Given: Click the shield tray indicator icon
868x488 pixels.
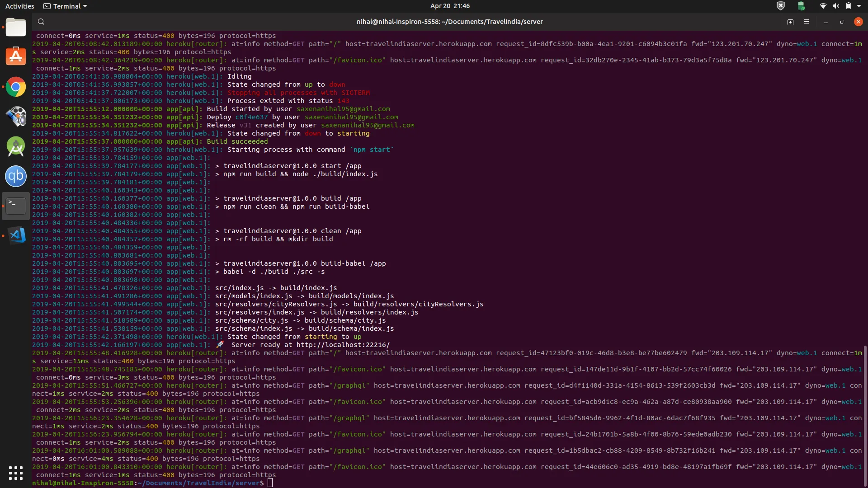Looking at the screenshot, I should (780, 6).
